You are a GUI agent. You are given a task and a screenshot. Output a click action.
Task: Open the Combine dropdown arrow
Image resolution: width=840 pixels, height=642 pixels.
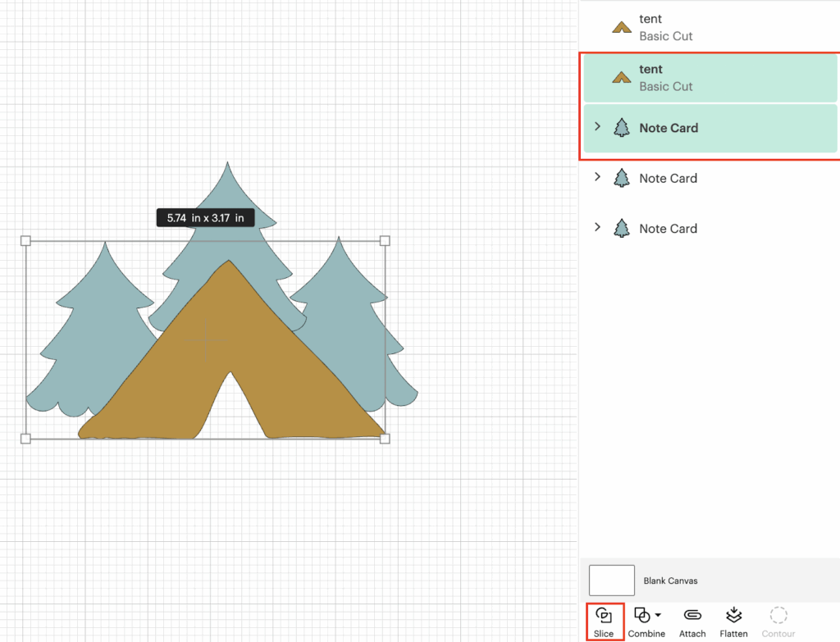coord(658,615)
